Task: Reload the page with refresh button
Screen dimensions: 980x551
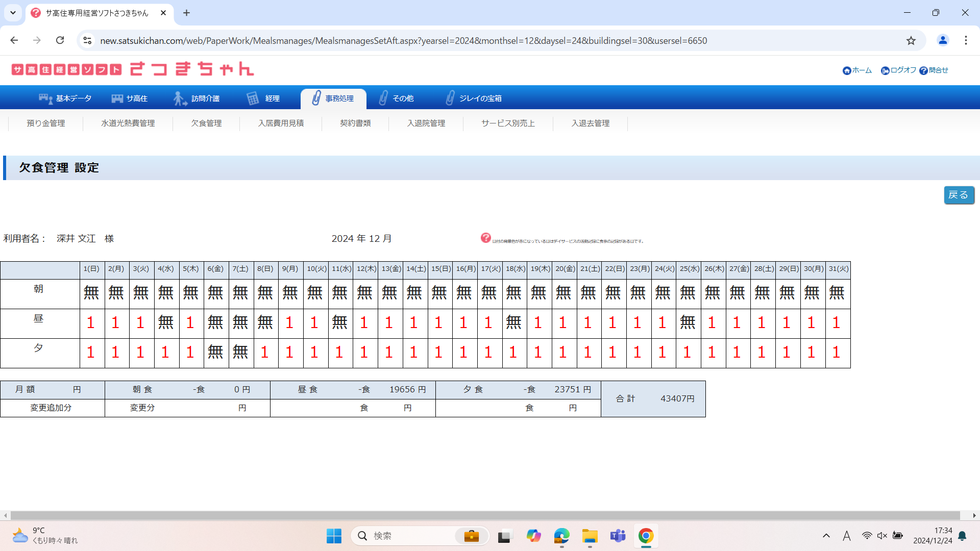Action: [x=60, y=41]
